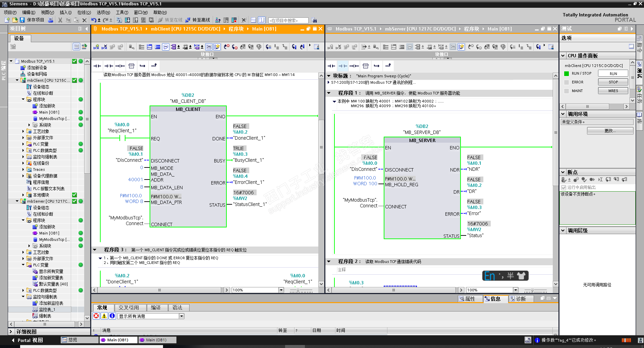This screenshot has width=644, height=348.
Task: Toggle the error messages filter
Action: coord(96,316)
